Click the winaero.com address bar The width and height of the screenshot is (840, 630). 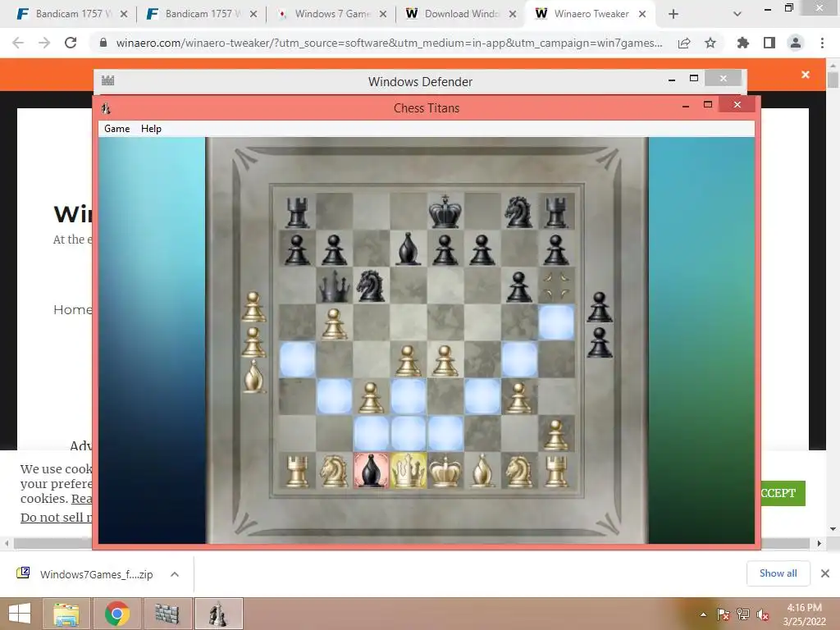388,43
